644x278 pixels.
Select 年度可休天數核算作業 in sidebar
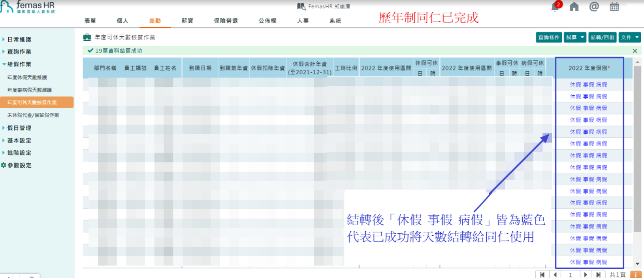click(36, 102)
